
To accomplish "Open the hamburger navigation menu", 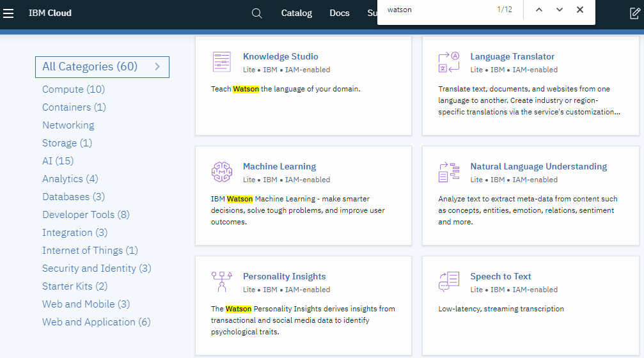I will pos(8,13).
